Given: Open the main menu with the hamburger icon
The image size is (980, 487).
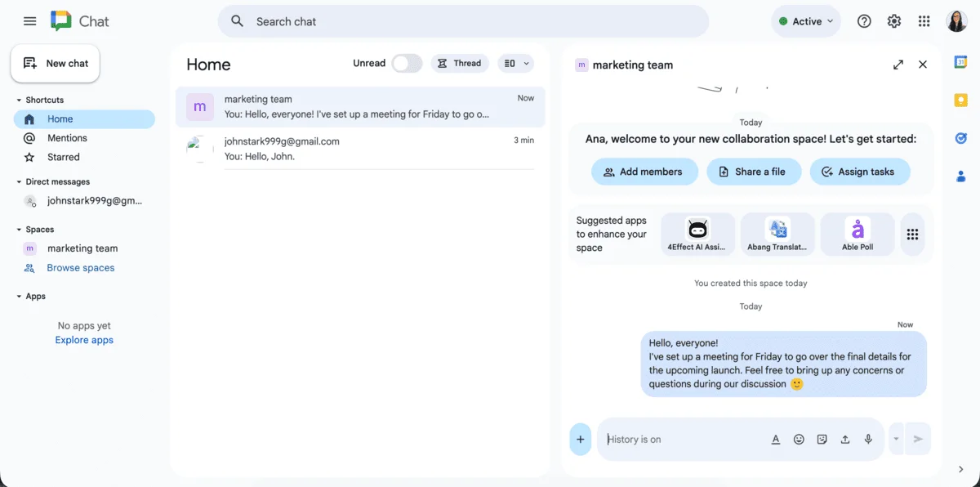Looking at the screenshot, I should [29, 20].
